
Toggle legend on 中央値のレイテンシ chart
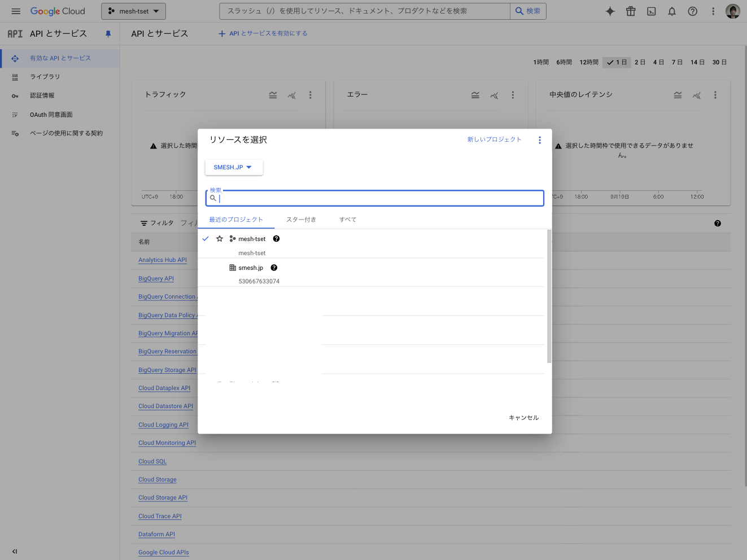tap(678, 95)
